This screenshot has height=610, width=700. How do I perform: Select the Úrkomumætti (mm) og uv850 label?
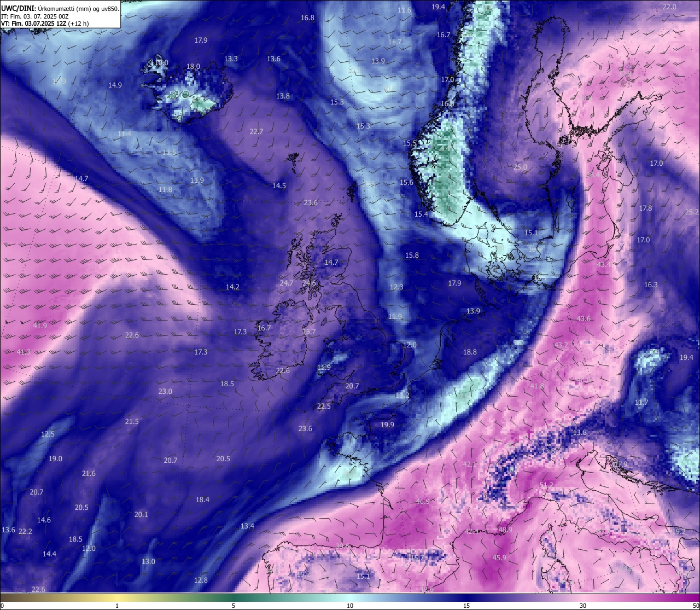point(78,9)
